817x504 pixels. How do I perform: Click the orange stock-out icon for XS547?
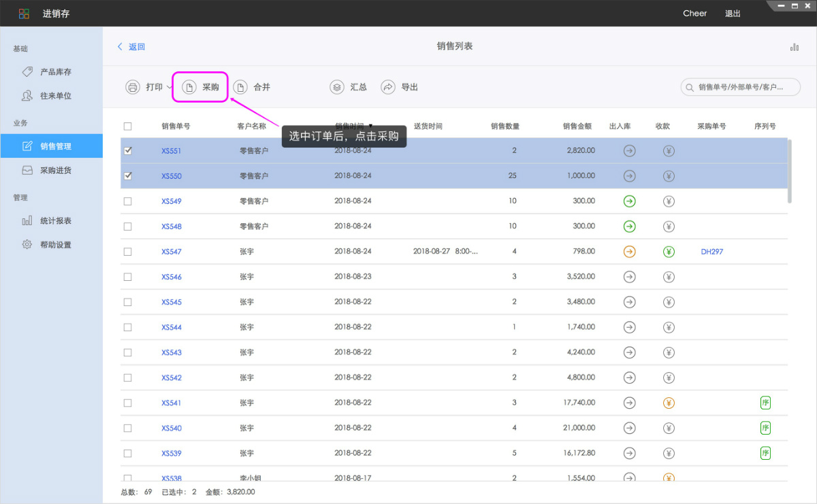[x=630, y=252]
